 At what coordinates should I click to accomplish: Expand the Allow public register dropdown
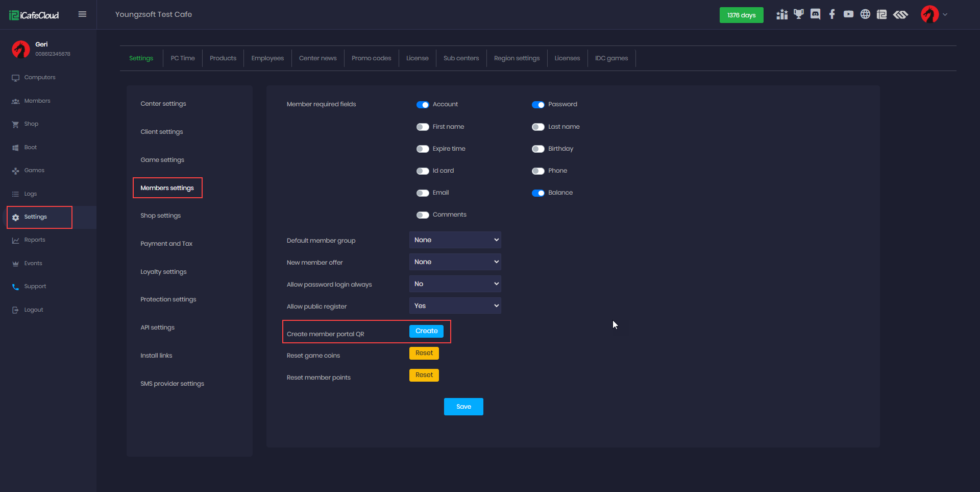coord(455,306)
